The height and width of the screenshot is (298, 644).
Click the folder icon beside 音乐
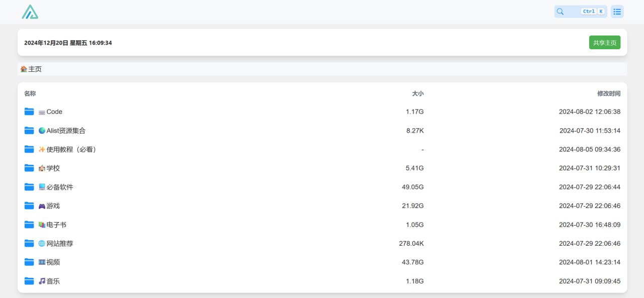pyautogui.click(x=29, y=281)
